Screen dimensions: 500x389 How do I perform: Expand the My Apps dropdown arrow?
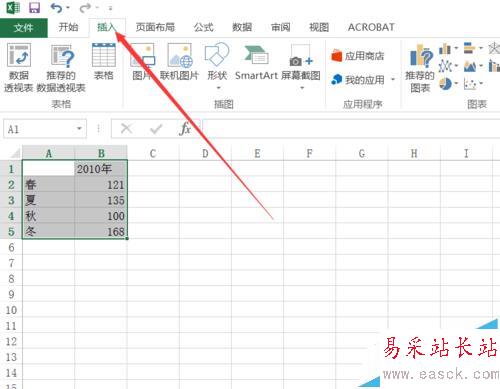coord(393,79)
